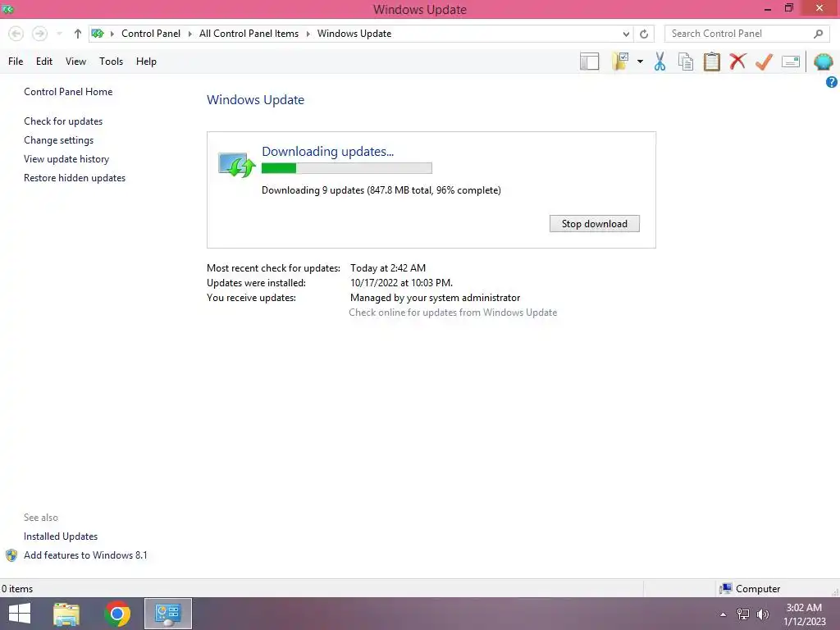Click Check for updates link
840x630 pixels.
pyautogui.click(x=63, y=121)
